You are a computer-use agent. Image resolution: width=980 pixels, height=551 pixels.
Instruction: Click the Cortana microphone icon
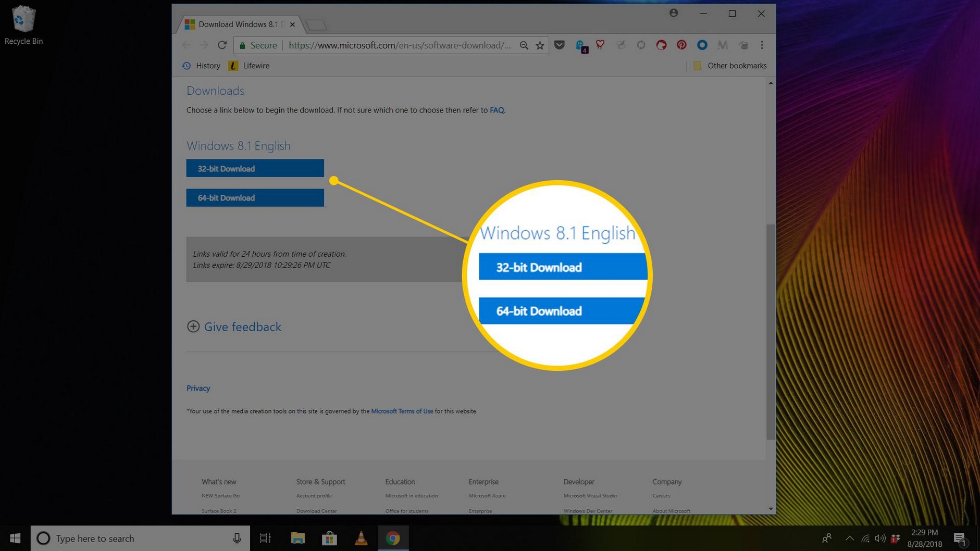[237, 538]
